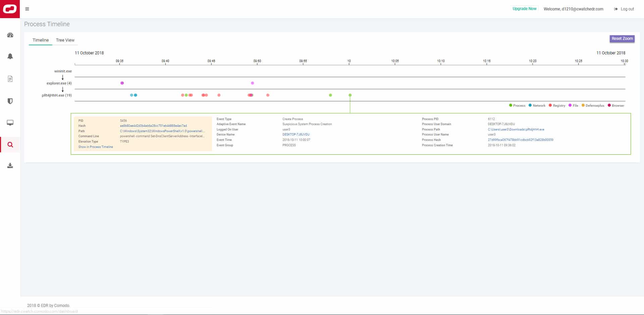Open the 27d99fbca067f478bb91cdbcb92f13a828b00859 process hash link

pos(521,140)
